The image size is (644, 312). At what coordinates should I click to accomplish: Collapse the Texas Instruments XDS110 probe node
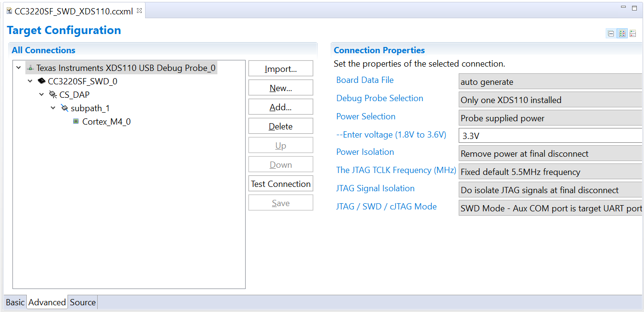click(x=19, y=68)
